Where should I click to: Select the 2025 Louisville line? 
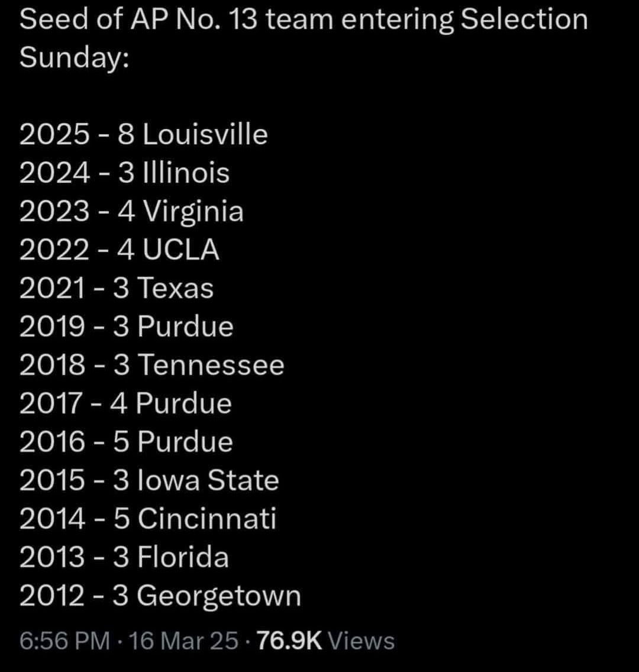tap(143, 135)
